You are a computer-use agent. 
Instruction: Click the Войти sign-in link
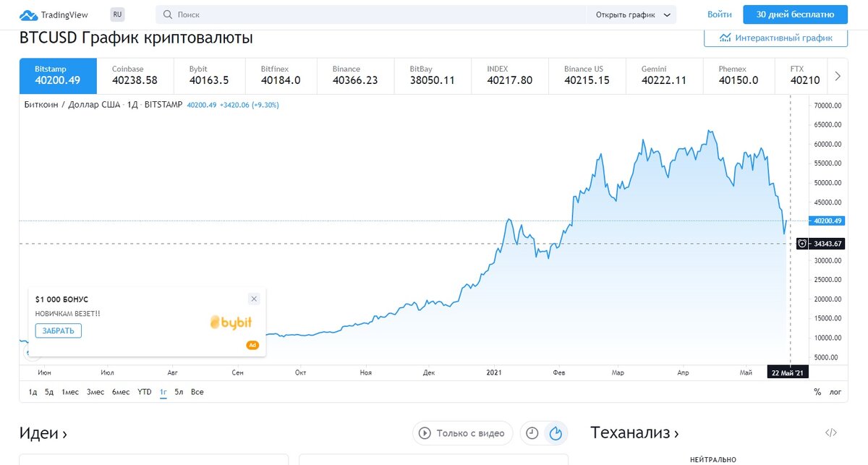click(719, 14)
